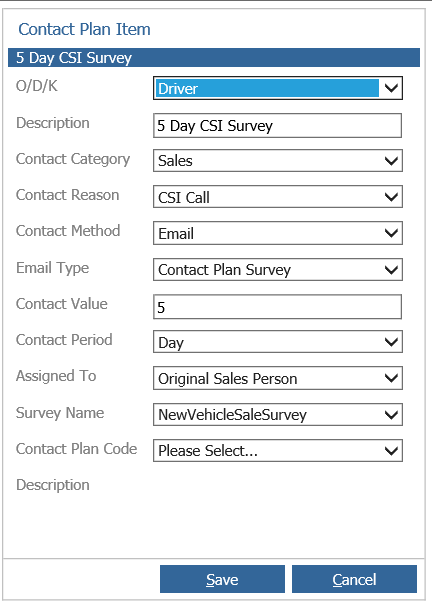The height and width of the screenshot is (603, 432).
Task: Click the chevron beside NewVehicleSaleSurvey
Action: [x=391, y=414]
